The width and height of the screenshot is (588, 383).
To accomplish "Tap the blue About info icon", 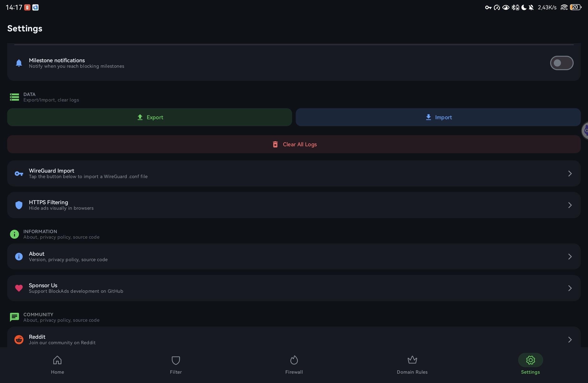I will pos(19,256).
